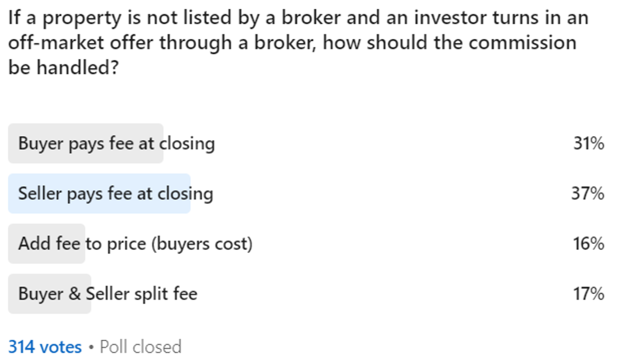Click the 'Poll closed' status text

[x=140, y=347]
